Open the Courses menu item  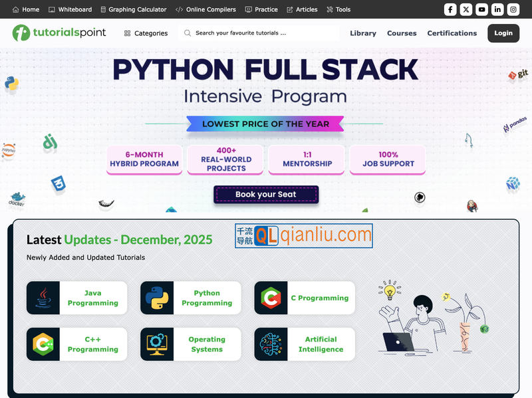pos(402,33)
